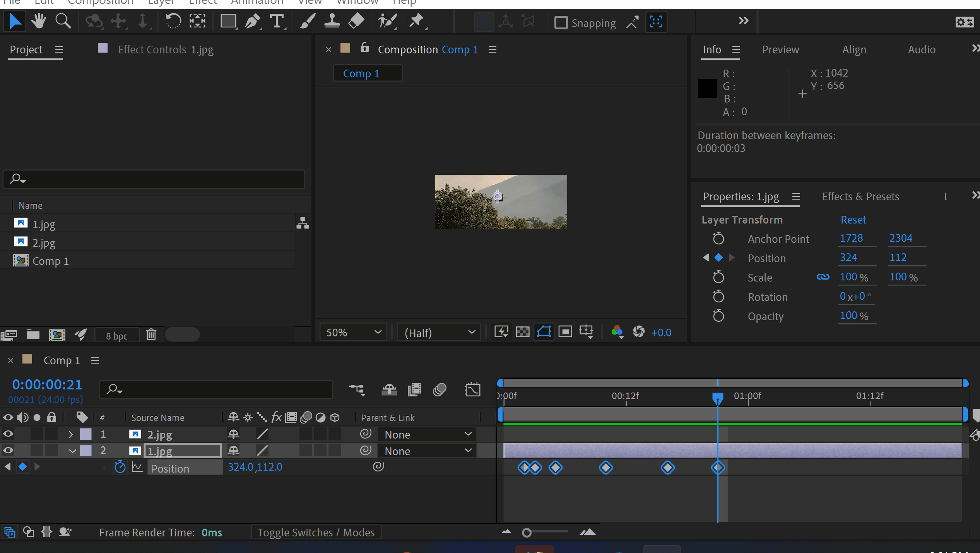Screen dimensions: 980x553
Task: Reset the Layer Transform properties
Action: point(853,220)
